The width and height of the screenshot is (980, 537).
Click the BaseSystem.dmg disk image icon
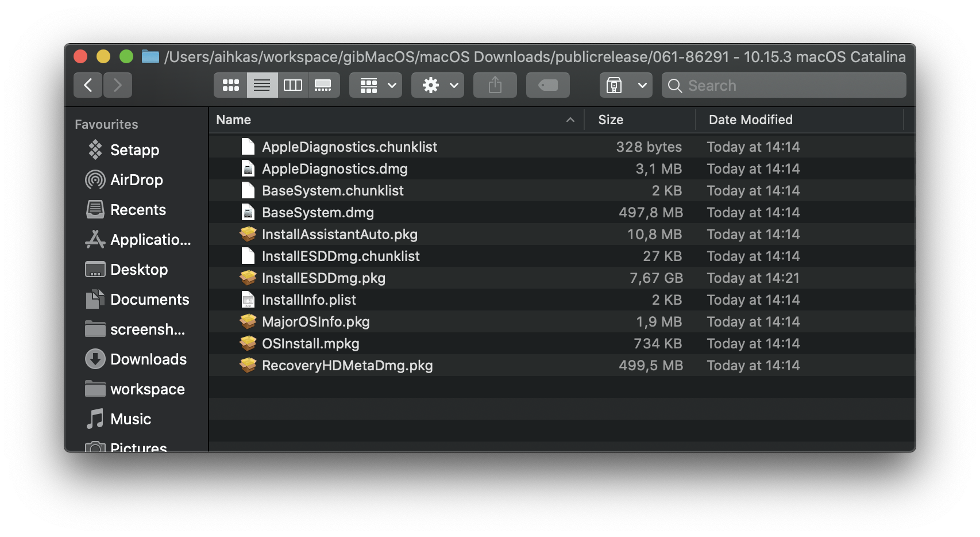(248, 212)
